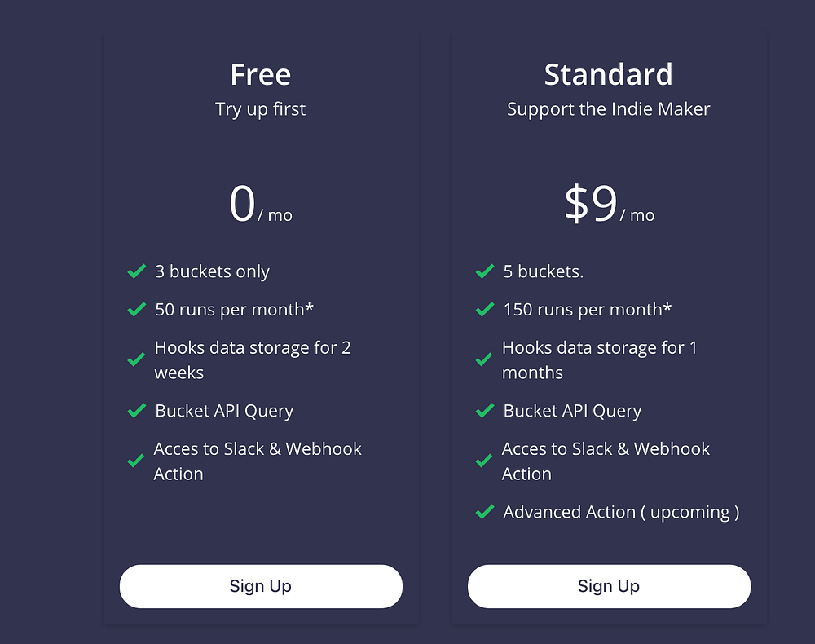Image resolution: width=815 pixels, height=644 pixels.
Task: Select the 'Free' plan heading
Action: coord(261,74)
